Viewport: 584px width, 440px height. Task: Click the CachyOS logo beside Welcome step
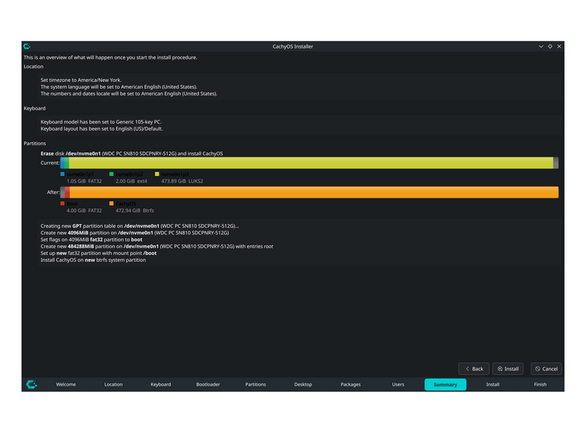pos(32,384)
